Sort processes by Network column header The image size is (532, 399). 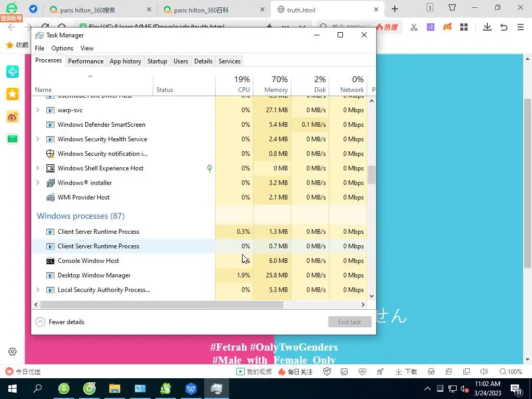click(349, 84)
